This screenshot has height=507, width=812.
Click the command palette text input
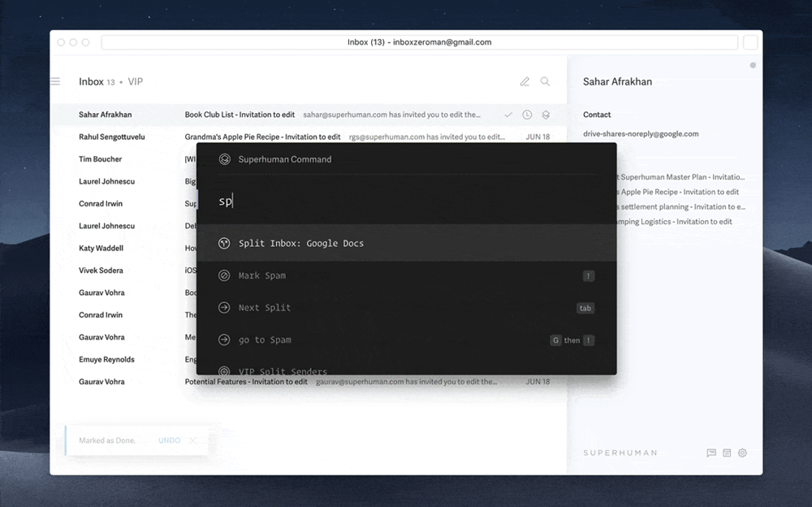(407, 201)
